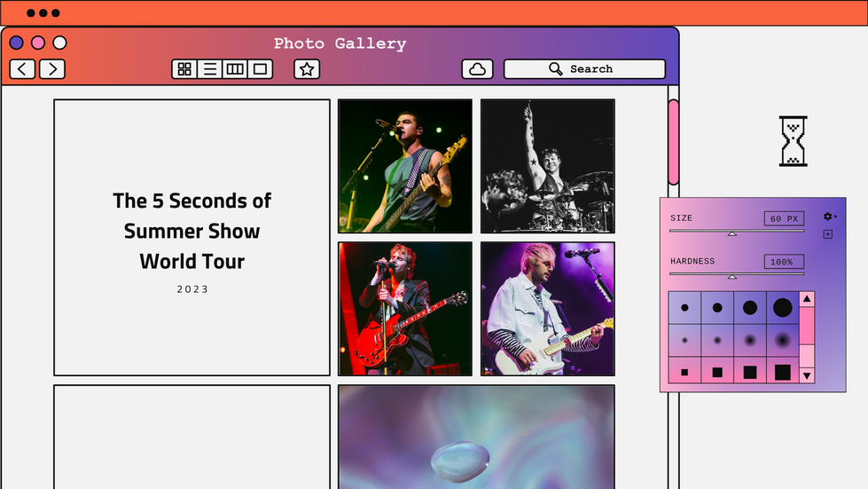The width and height of the screenshot is (868, 489).
Task: Click the brush list scroll down arrow
Action: coord(807,376)
